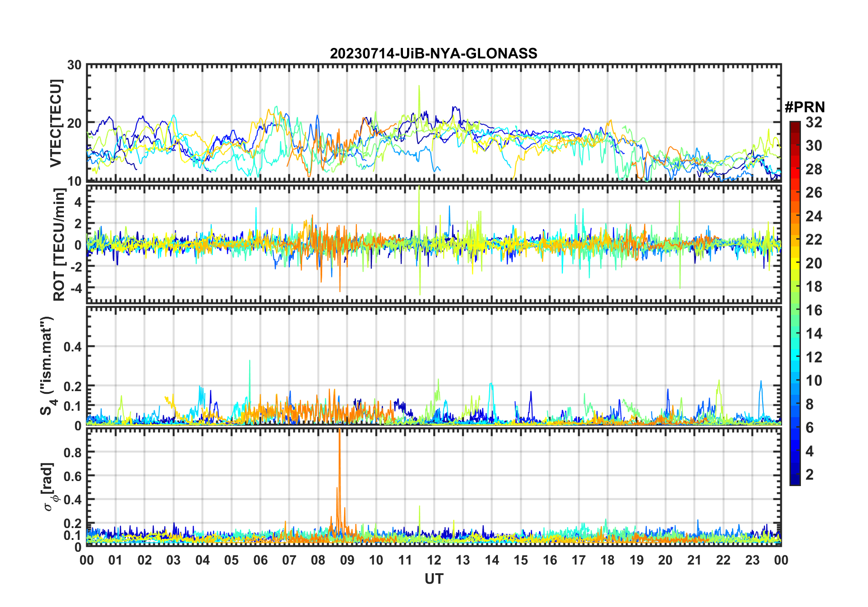Screen dimensions: 868x607
Task: Click the UT x-axis label
Action: 434,579
